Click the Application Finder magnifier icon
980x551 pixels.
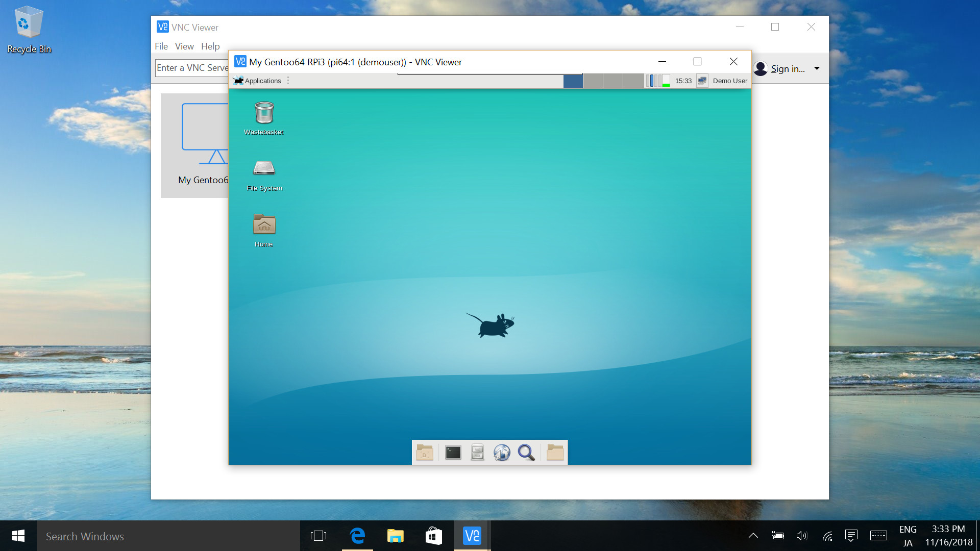click(526, 453)
